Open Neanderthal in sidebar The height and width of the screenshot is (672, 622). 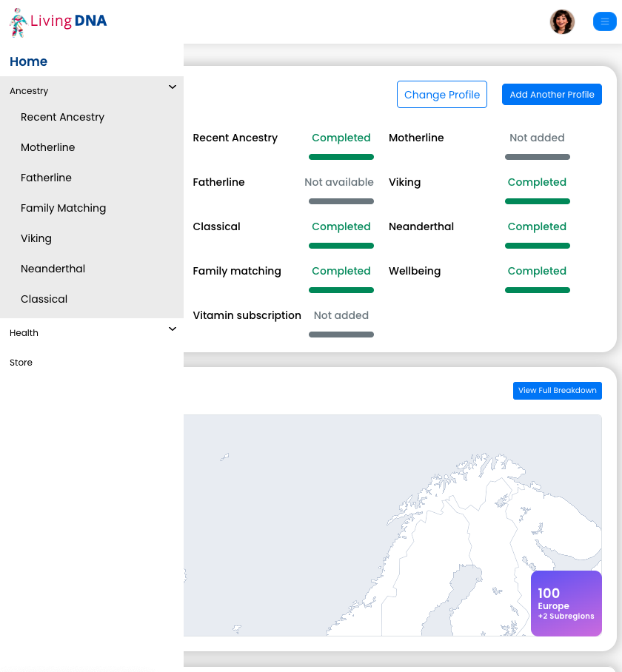tap(53, 269)
